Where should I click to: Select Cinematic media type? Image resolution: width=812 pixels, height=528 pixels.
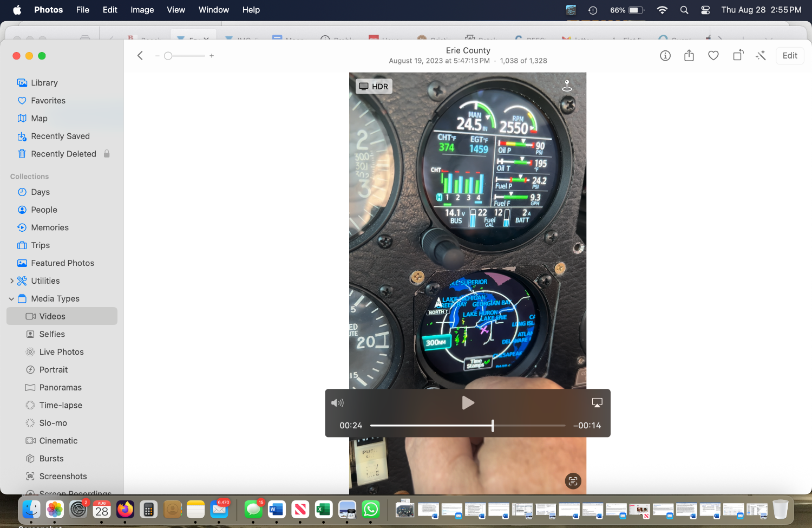coord(62,441)
